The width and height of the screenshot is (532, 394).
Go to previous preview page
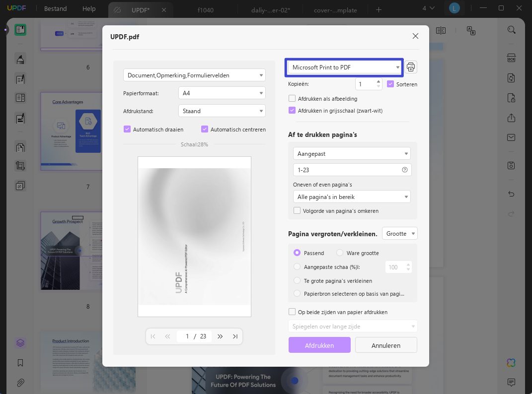(x=167, y=336)
